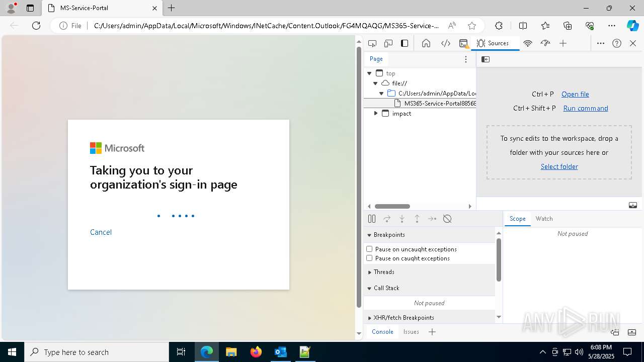
Task: Click the debugger sidebar vertical scrollbar
Action: pyautogui.click(x=499, y=260)
